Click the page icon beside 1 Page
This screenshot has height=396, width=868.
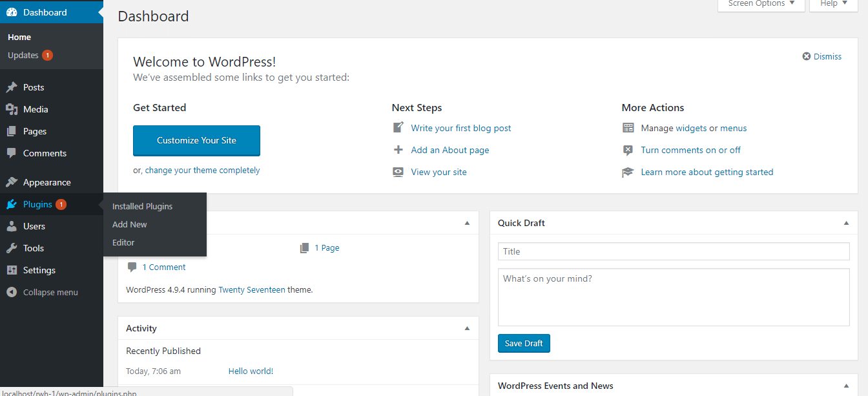(305, 248)
